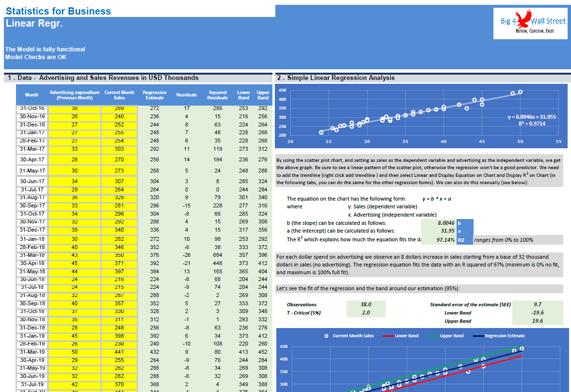The height and width of the screenshot is (392, 571).
Task: Click the 97.14% R squared cell
Action: click(x=439, y=240)
